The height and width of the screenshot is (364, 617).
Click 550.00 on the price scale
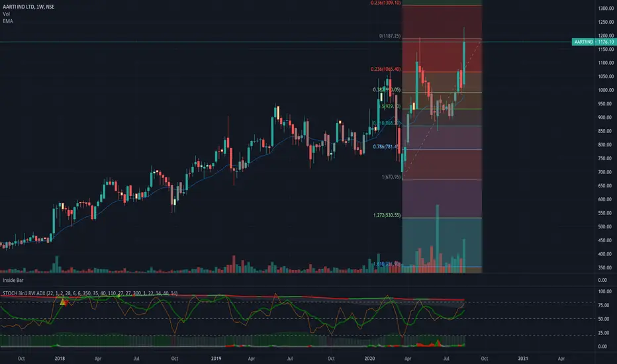pos(606,213)
